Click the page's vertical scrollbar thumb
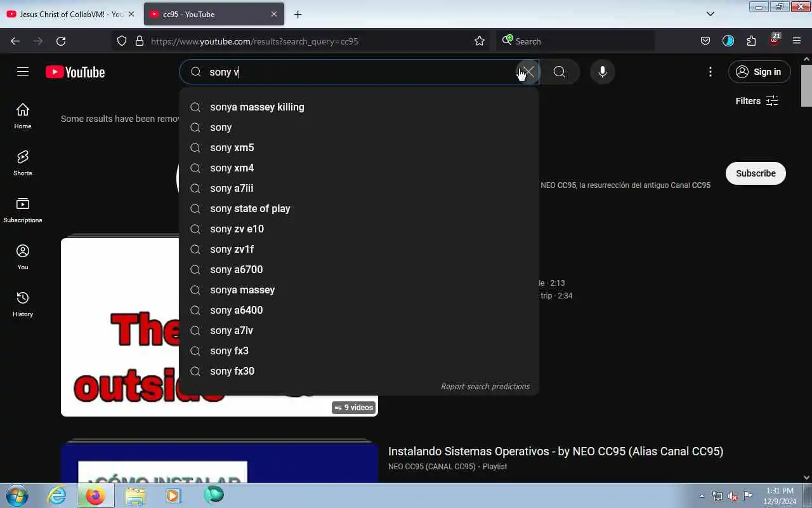Screen dimensions: 812x508 806,86
